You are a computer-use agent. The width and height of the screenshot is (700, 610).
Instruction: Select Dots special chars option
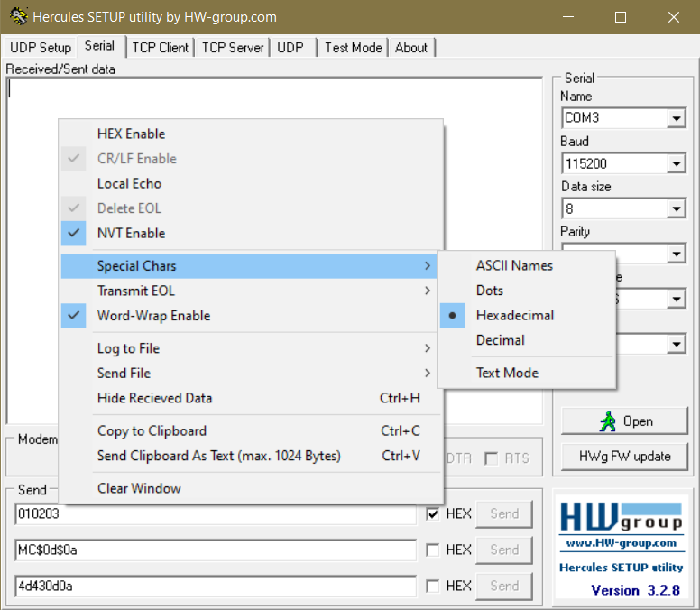[527, 291]
